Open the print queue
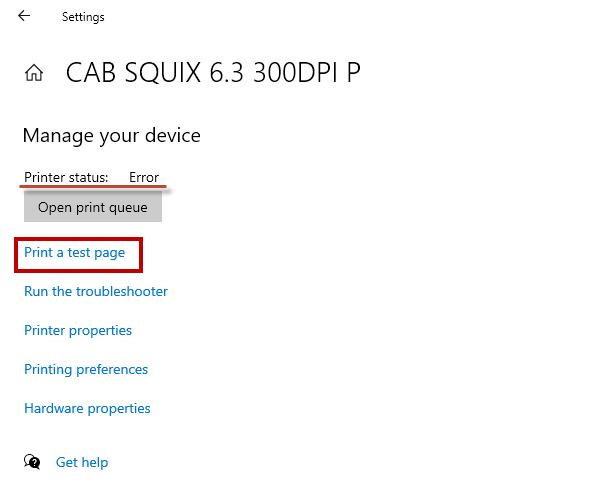 point(93,208)
